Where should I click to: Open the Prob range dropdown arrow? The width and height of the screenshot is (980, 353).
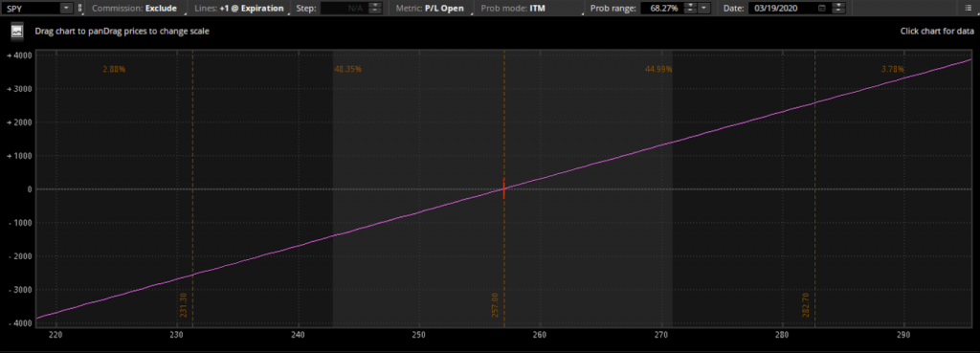tap(703, 8)
